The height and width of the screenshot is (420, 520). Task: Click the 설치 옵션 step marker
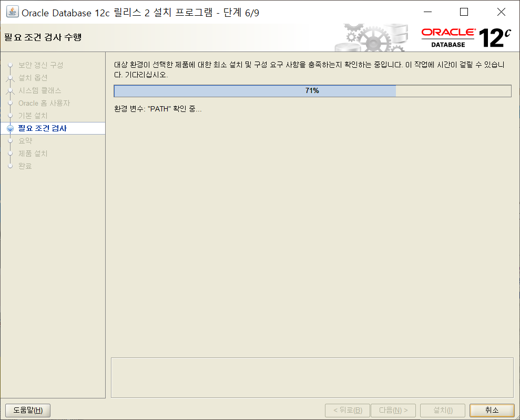10,78
